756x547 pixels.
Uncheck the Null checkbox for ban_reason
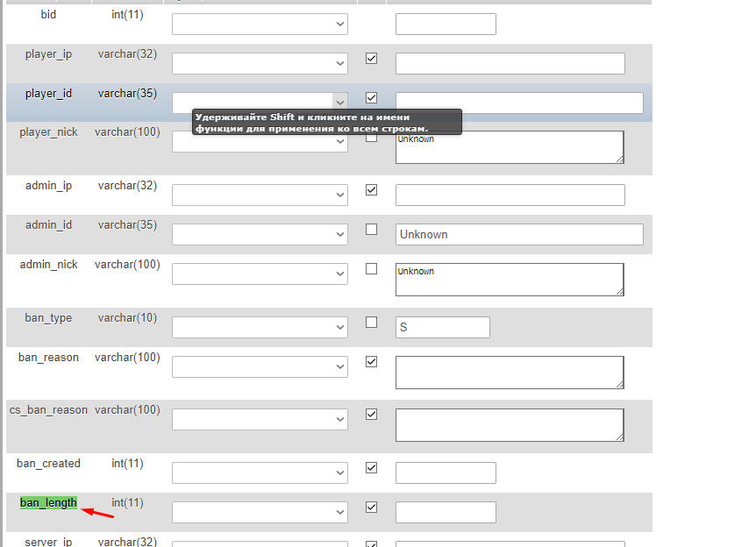(371, 362)
